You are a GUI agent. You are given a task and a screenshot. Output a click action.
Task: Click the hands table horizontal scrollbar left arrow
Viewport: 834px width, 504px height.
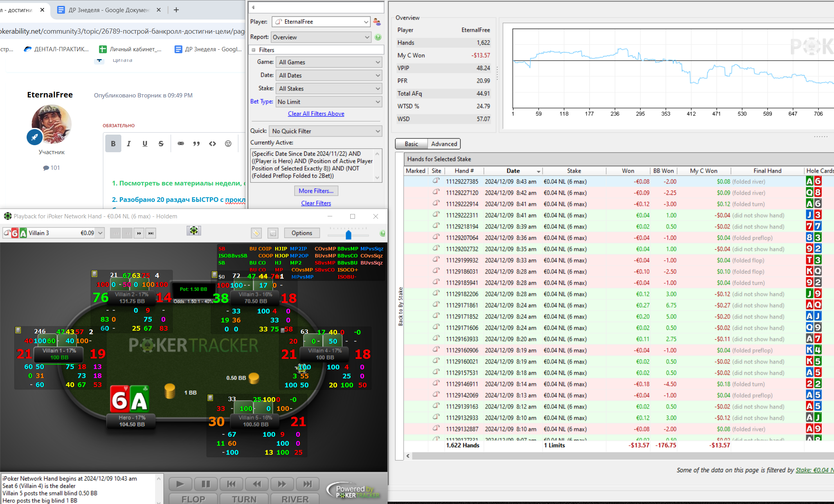click(408, 456)
